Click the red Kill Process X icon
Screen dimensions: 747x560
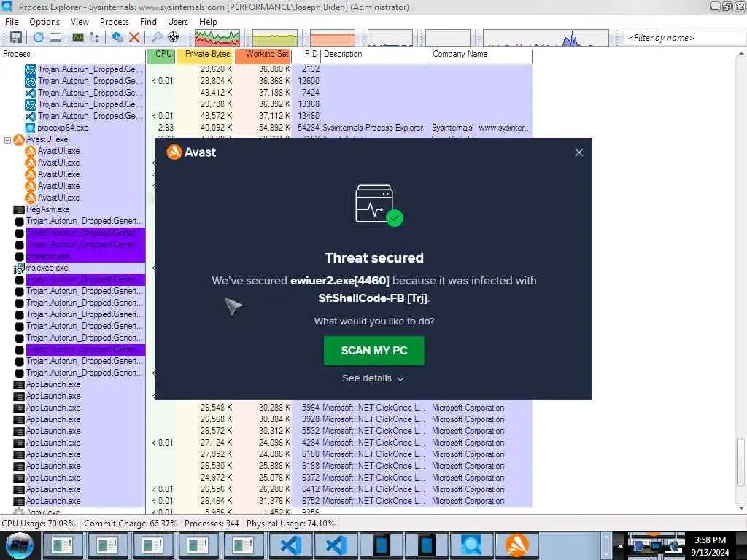pyautogui.click(x=134, y=37)
